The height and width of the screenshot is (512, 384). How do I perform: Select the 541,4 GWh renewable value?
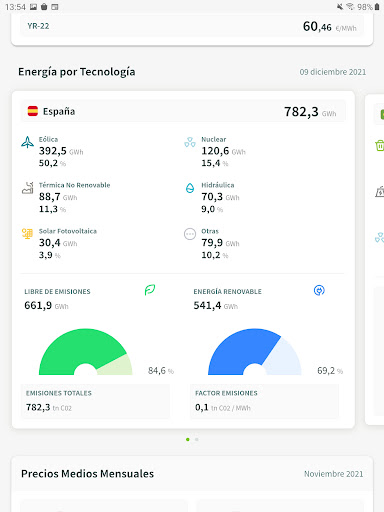tap(216, 305)
